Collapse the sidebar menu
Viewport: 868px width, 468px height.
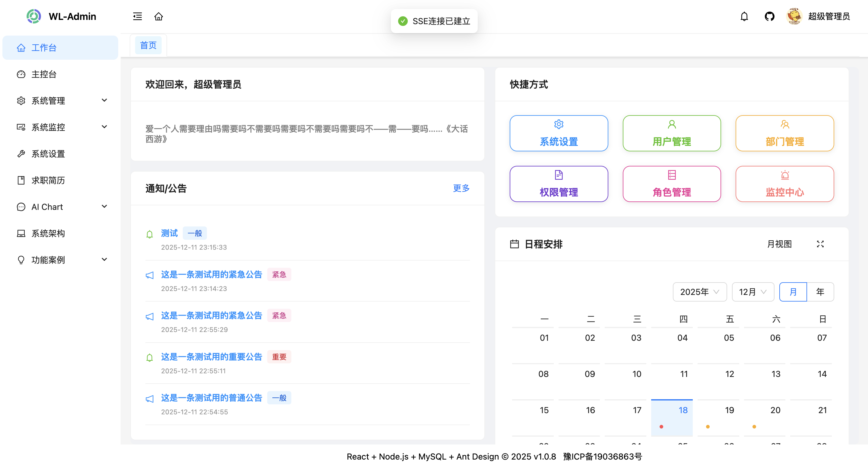click(138, 16)
